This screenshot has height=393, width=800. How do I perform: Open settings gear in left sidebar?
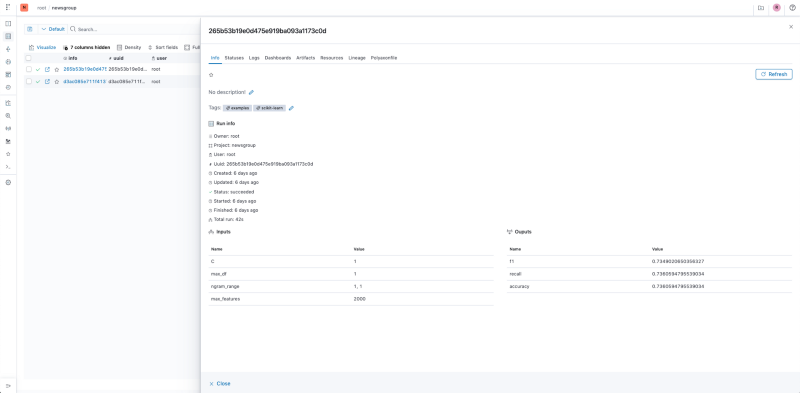point(8,182)
